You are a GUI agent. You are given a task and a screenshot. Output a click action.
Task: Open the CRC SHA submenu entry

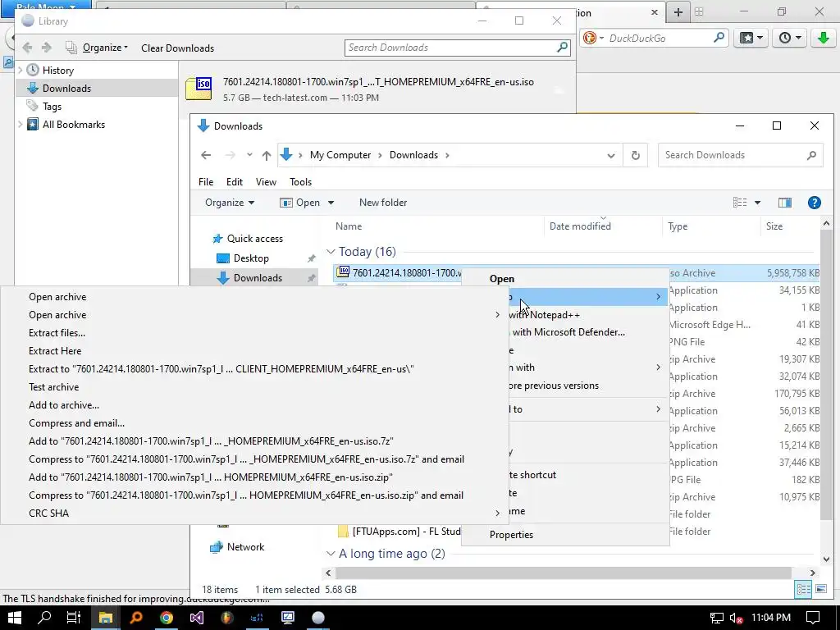[x=254, y=514]
